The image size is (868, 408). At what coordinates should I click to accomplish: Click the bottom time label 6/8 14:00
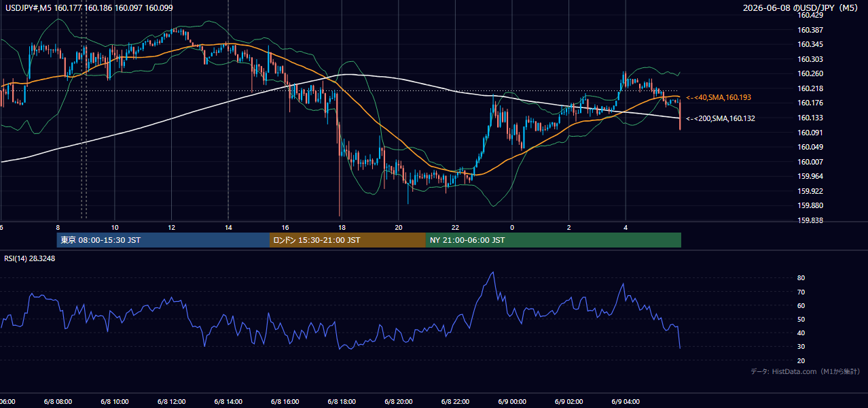point(228,401)
